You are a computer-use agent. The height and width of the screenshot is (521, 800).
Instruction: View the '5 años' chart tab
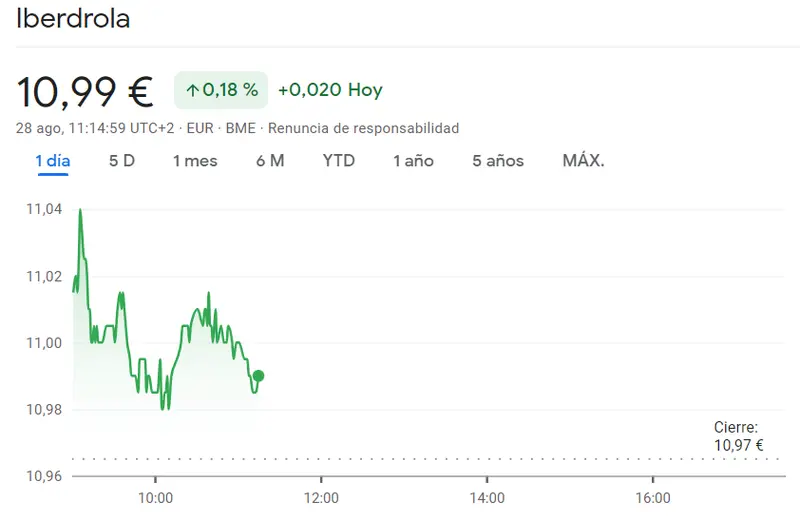tap(498, 161)
